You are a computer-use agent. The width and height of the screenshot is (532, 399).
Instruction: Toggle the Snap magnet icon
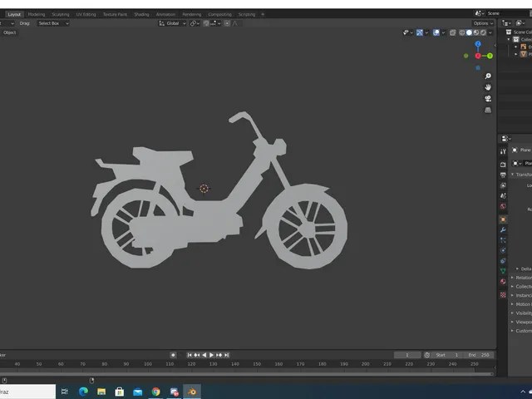(206, 23)
